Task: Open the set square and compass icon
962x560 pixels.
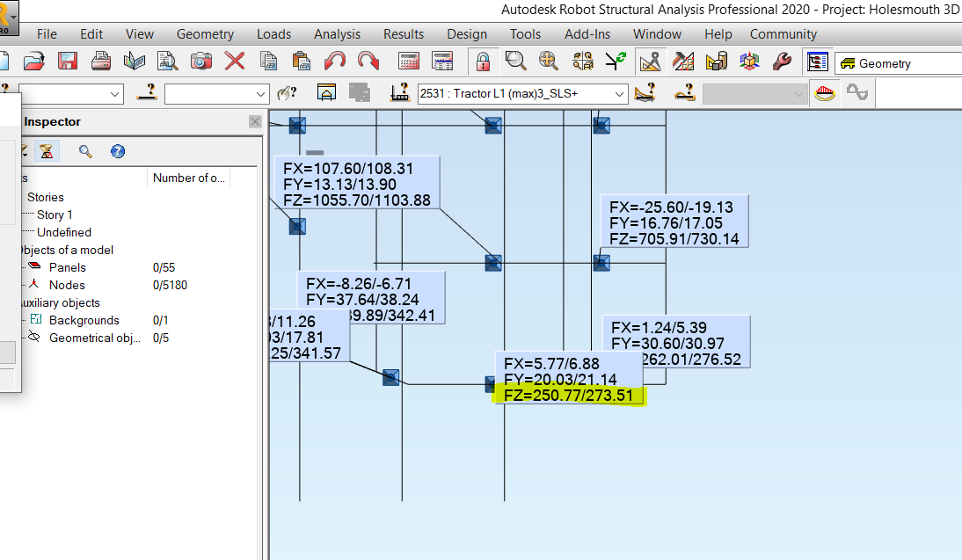Action: (x=651, y=62)
